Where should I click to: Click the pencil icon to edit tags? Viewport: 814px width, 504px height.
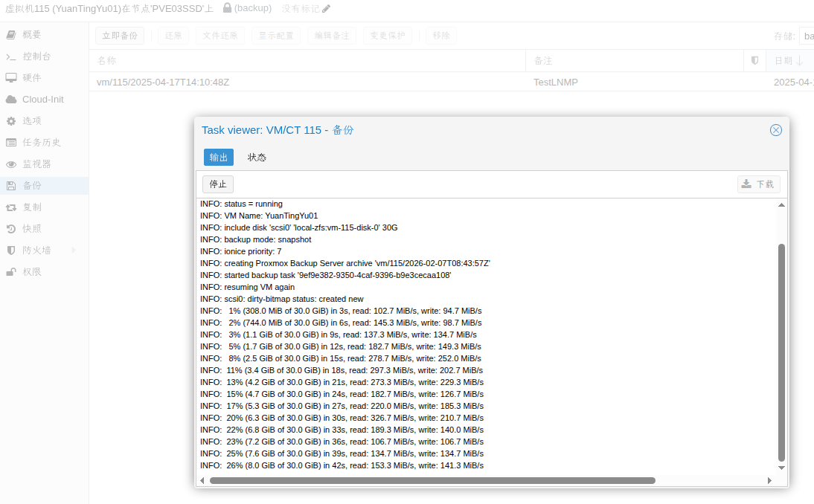point(327,9)
